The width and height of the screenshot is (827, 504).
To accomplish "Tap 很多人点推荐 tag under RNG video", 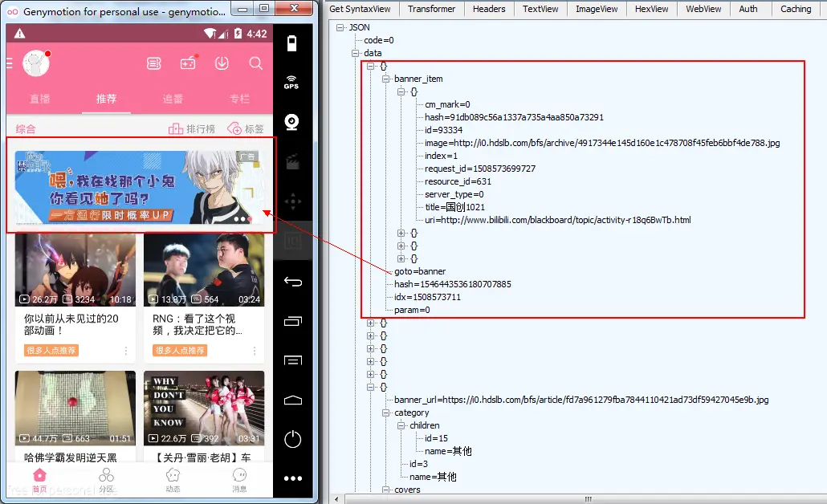I will pos(180,351).
